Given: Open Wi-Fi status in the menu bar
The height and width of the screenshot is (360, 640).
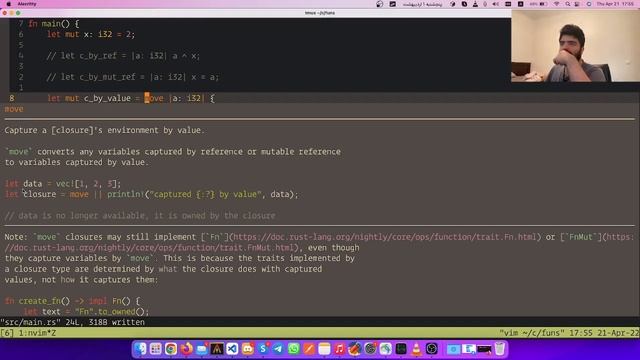Looking at the screenshot, I should (x=557, y=4).
